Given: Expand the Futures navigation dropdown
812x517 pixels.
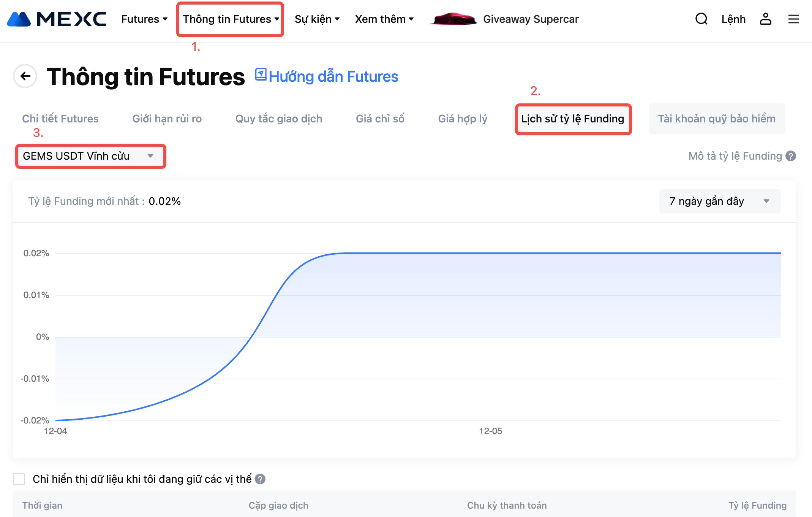Looking at the screenshot, I should (x=144, y=19).
